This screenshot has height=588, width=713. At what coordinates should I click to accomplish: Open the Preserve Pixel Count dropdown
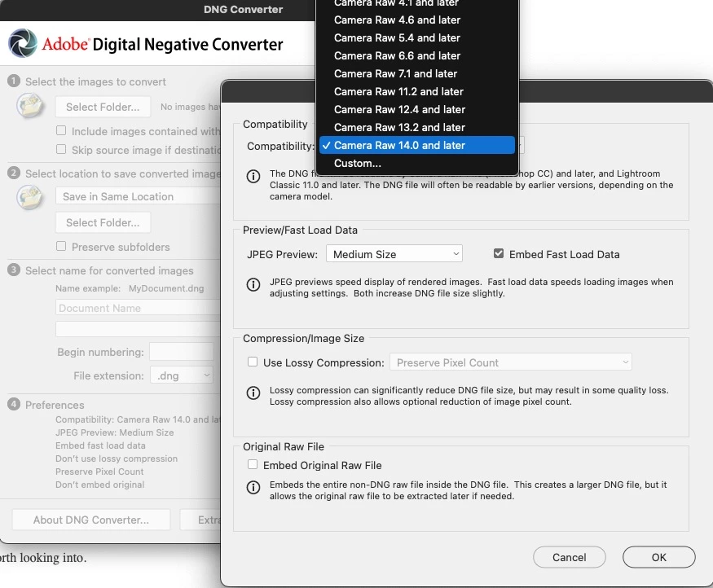pyautogui.click(x=511, y=362)
